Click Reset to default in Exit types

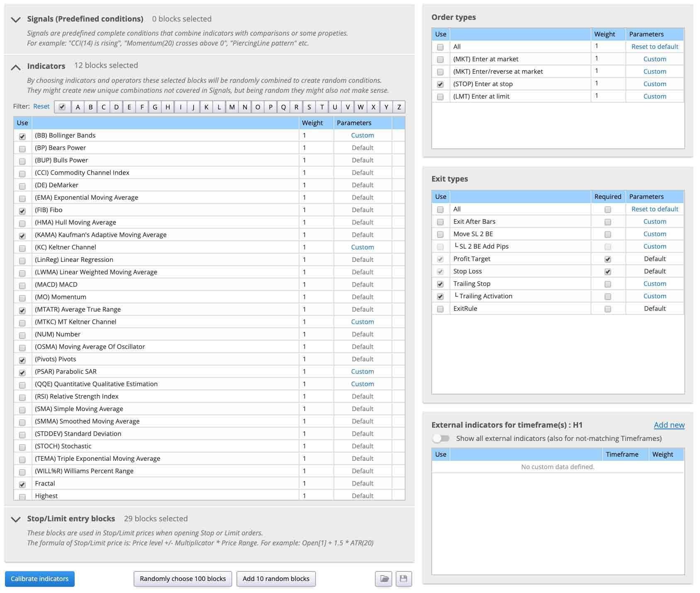[x=655, y=209]
